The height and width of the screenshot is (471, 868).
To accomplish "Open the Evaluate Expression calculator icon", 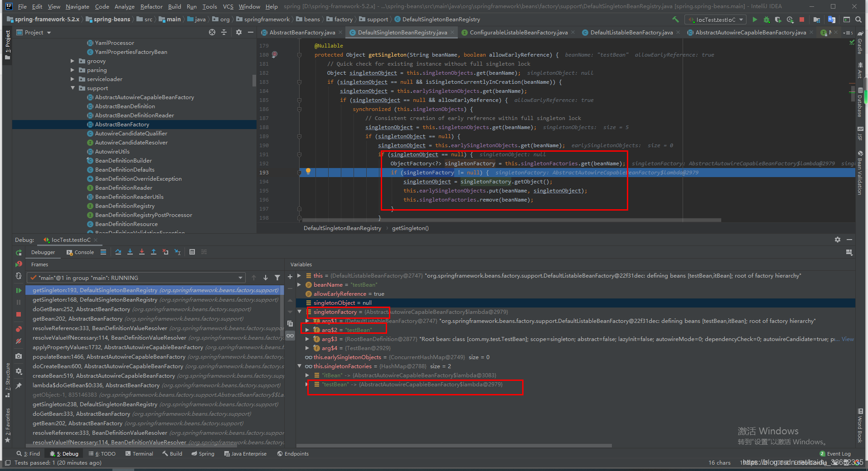I will coord(192,252).
